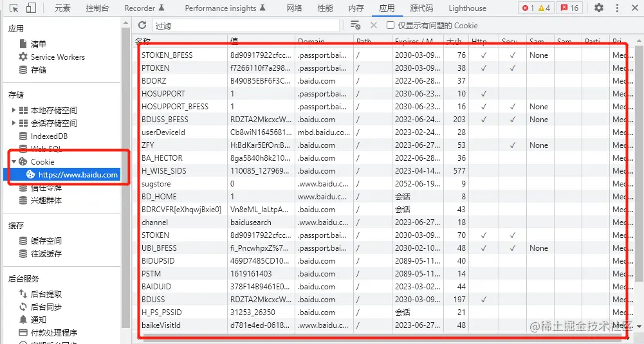Screen dimensions: 644x344
Task: Close the DevTools panel
Action: coord(634,8)
